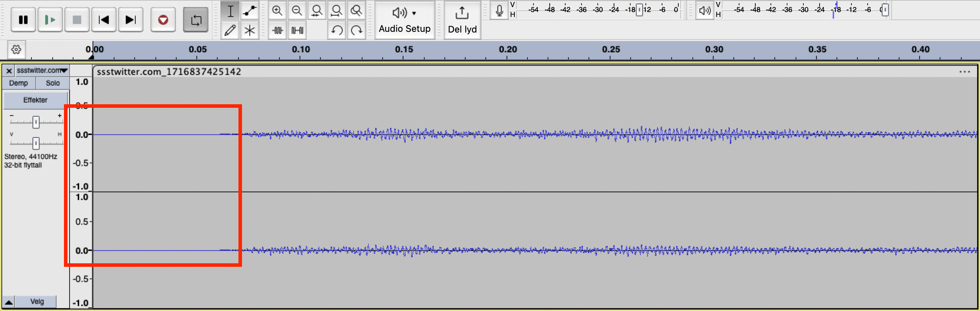980x311 pixels.
Task: Open the Audio Setup dropdown
Action: pos(405,20)
